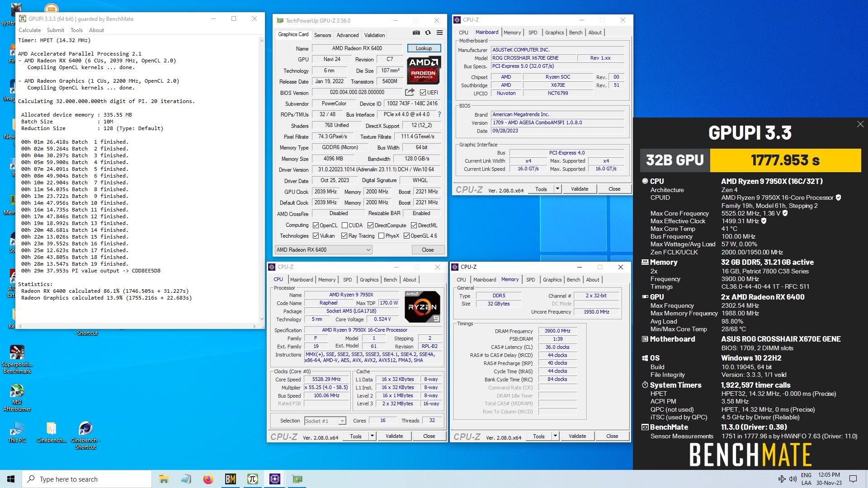Click the ENG LAA language indicator

[806, 479]
